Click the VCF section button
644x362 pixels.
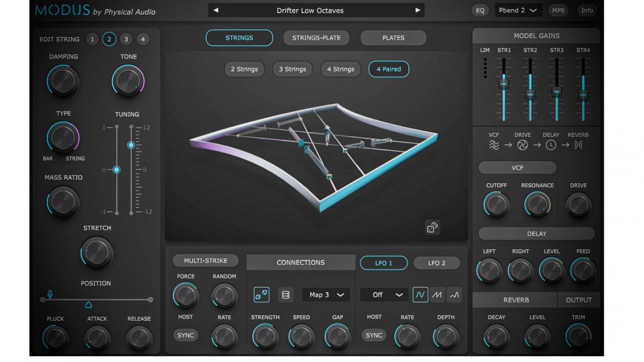(517, 168)
